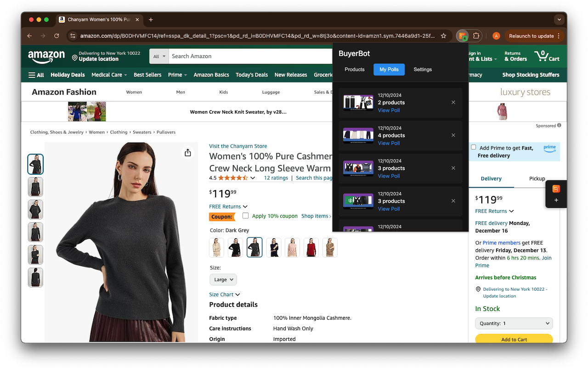Open the Chrome profile avatar
Image resolution: width=588 pixels, height=368 pixels.
[x=496, y=36]
